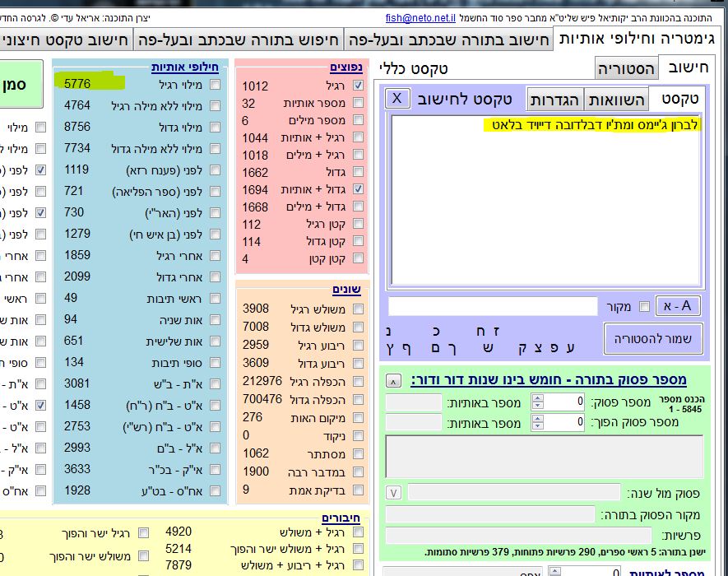Screen dimensions: 728x576
Task: Enable the מילוי גדול checkbox
Action: [215, 128]
